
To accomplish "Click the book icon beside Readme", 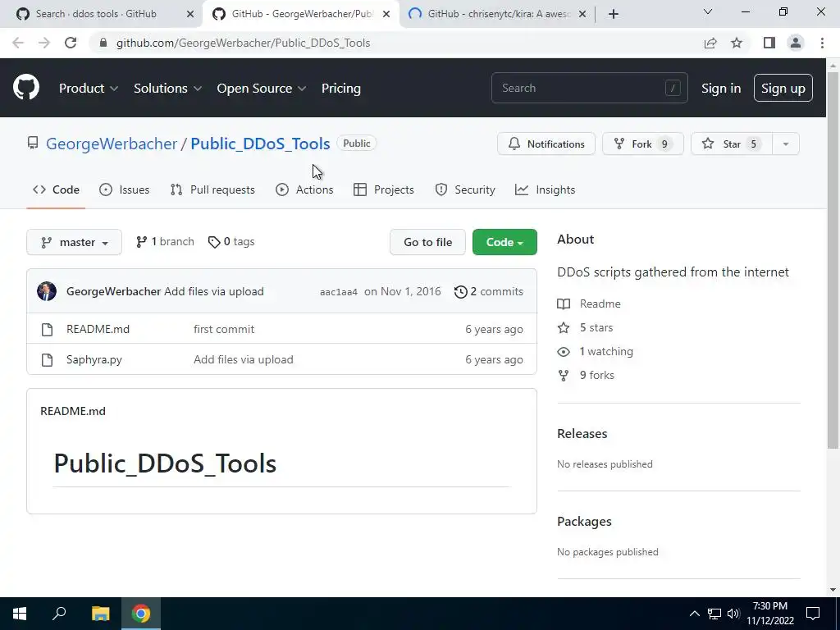I will pos(564,304).
